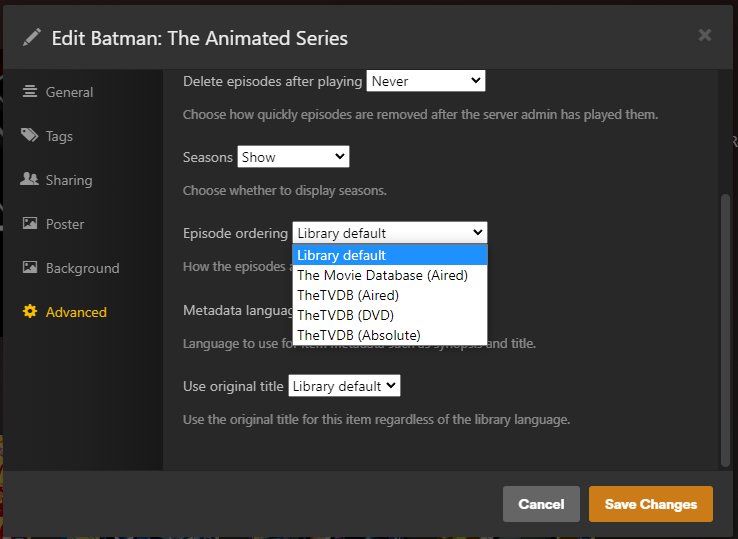The height and width of the screenshot is (539, 738).
Task: Click the pencil edit icon in the title
Action: click(x=32, y=38)
